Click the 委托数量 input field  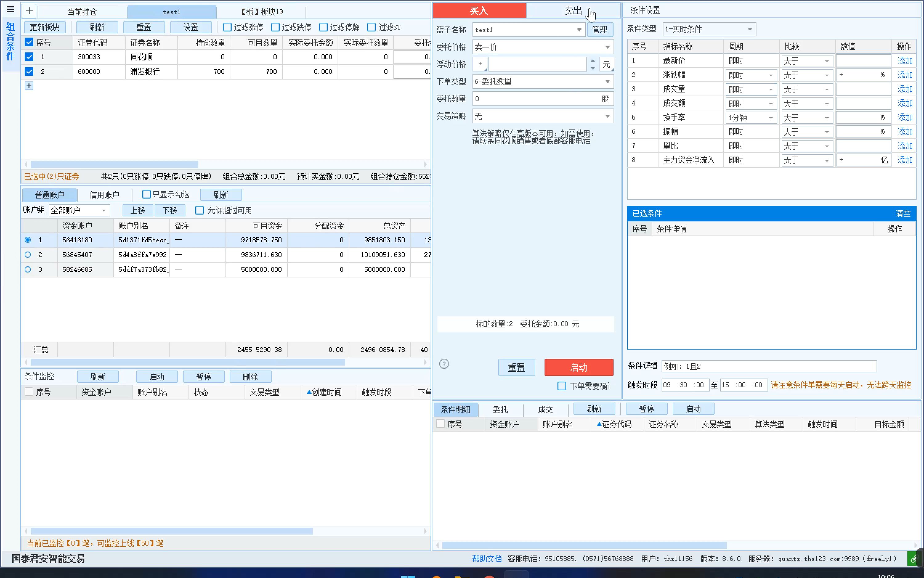click(543, 99)
